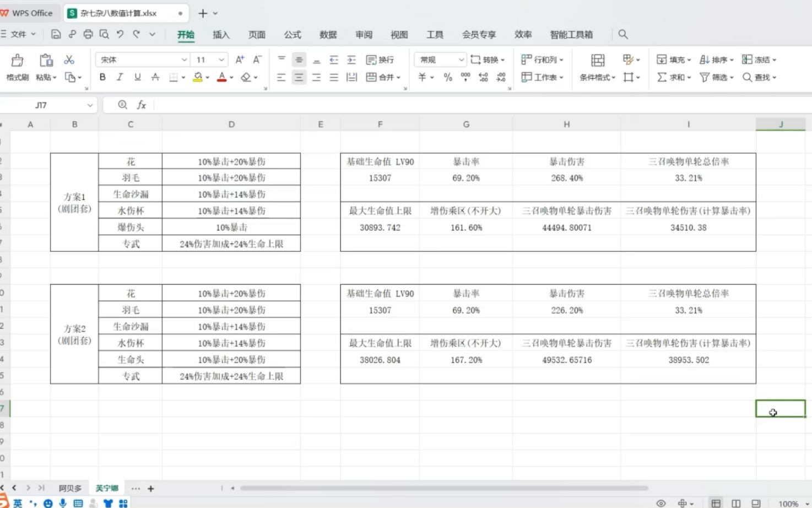Open the 智能工具箱 tab
The image size is (812, 508).
coord(571,35)
